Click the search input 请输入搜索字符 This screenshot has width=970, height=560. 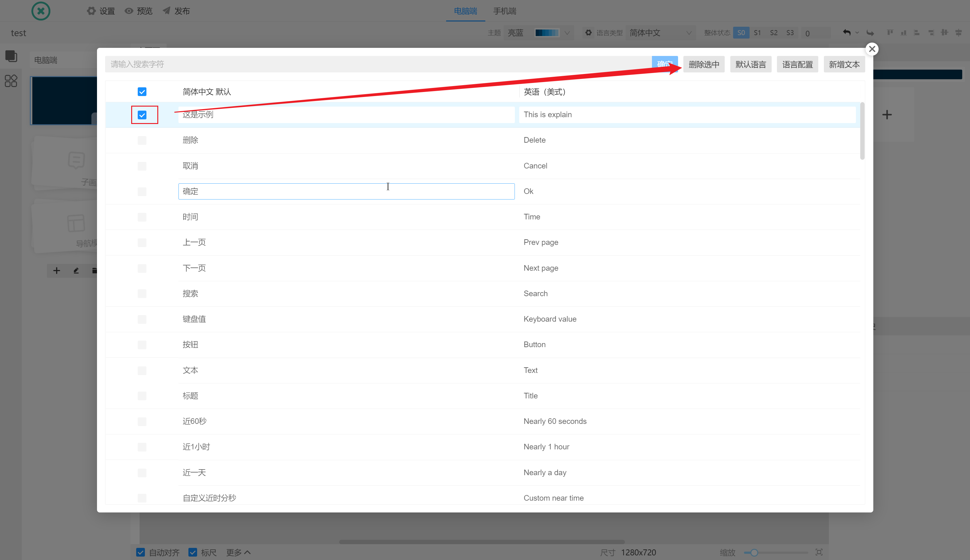click(x=378, y=64)
